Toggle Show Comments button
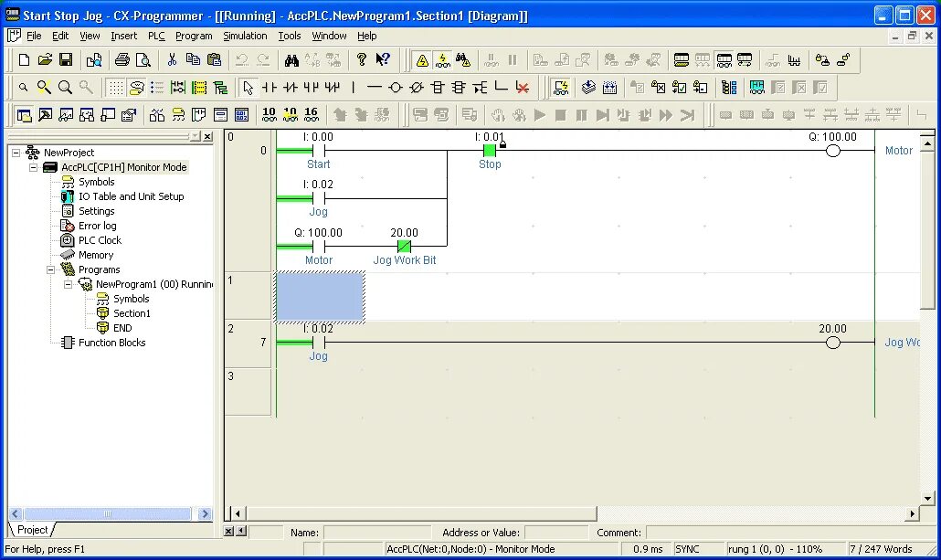This screenshot has width=941, height=560. (x=137, y=88)
